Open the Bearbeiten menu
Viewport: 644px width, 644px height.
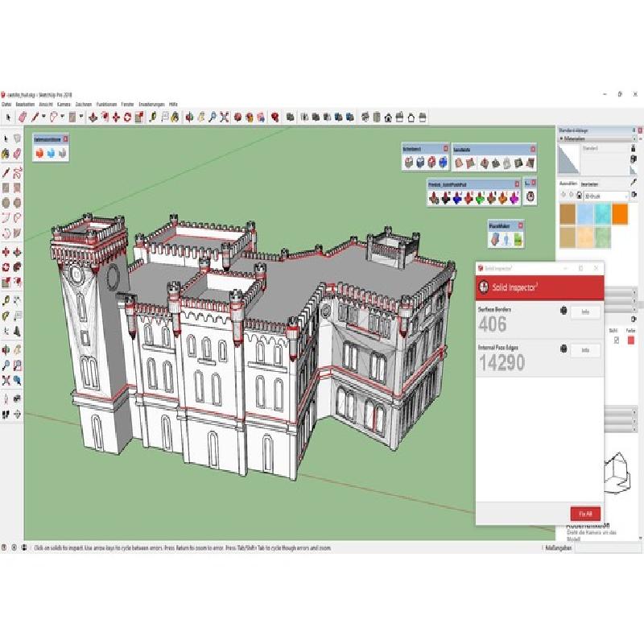[x=26, y=105]
